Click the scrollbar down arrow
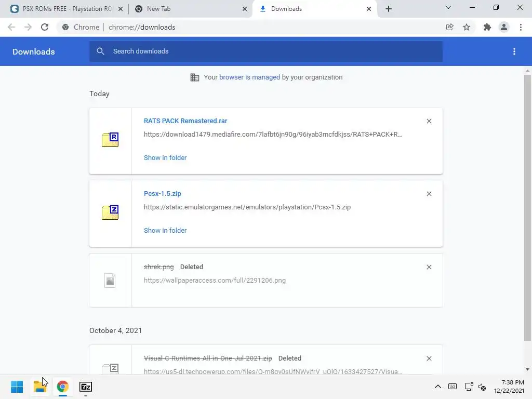Image resolution: width=532 pixels, height=399 pixels. point(527,369)
